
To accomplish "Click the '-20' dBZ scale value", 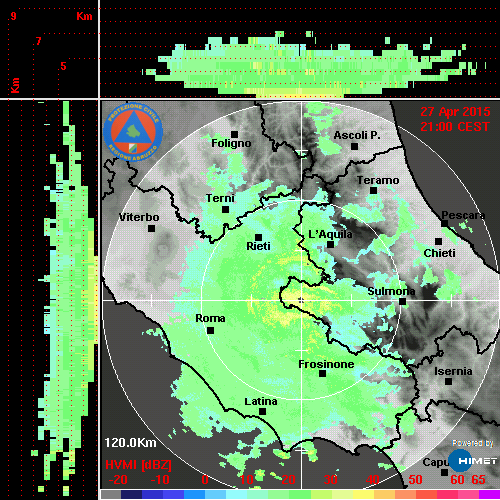I will pyautogui.click(x=118, y=480).
